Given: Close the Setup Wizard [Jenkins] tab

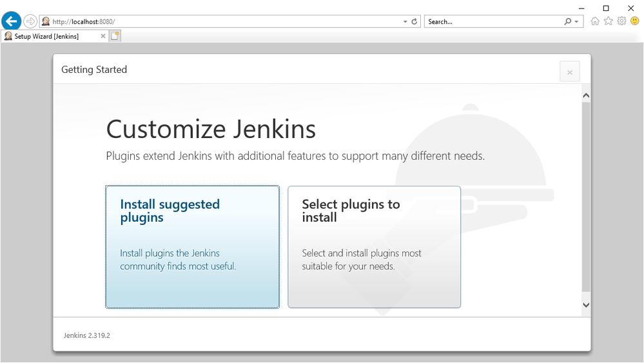Looking at the screenshot, I should pos(103,36).
